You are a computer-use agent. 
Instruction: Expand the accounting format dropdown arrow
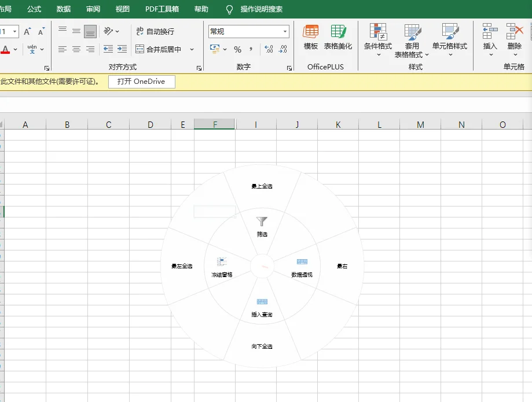(225, 50)
